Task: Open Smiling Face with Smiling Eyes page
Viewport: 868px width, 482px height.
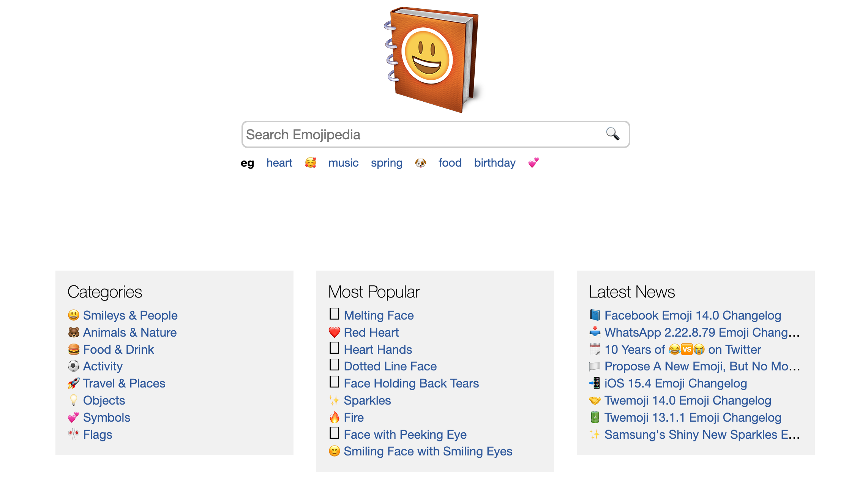Action: tap(428, 451)
